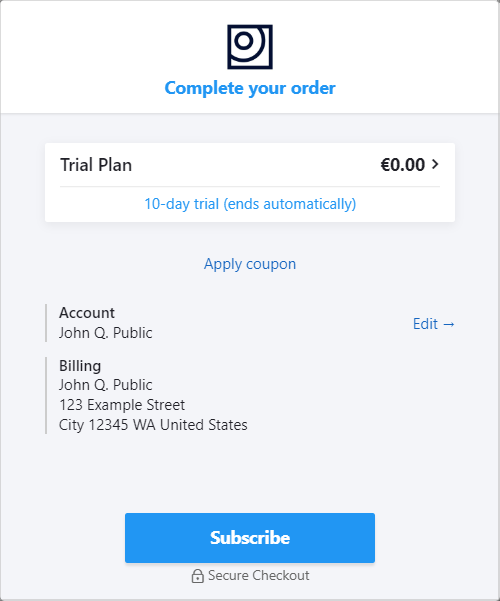Open the 10-day trial ends automatically note
This screenshot has height=601, width=500.
[250, 204]
